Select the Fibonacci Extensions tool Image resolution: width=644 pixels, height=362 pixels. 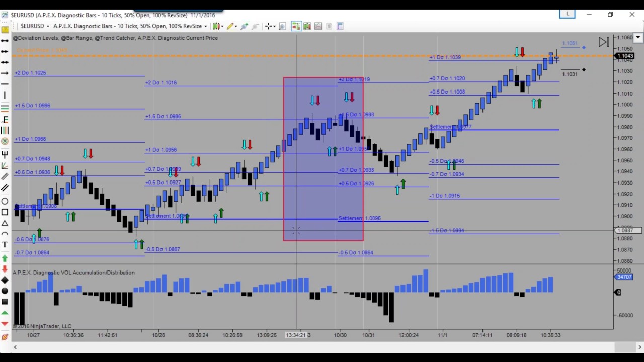pos(5,119)
